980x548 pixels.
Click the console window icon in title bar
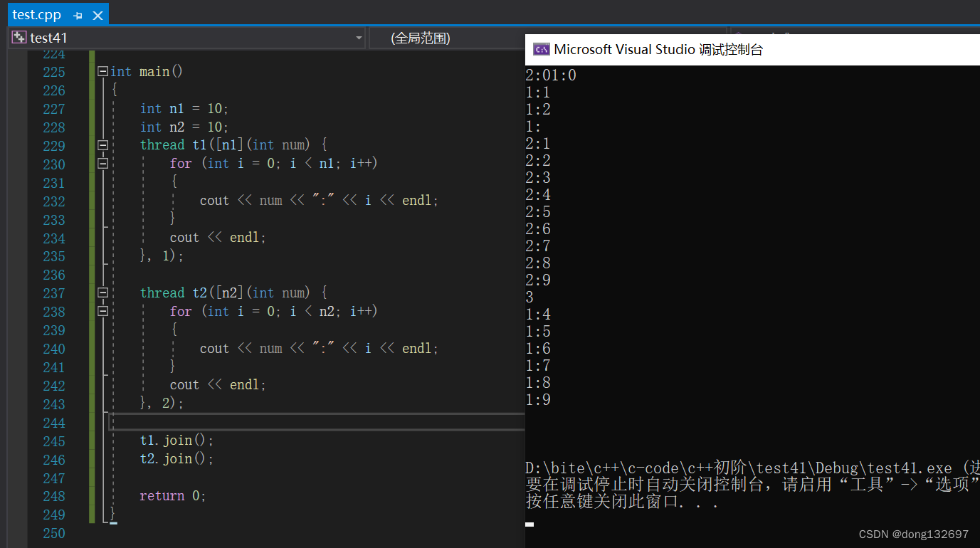(x=541, y=50)
